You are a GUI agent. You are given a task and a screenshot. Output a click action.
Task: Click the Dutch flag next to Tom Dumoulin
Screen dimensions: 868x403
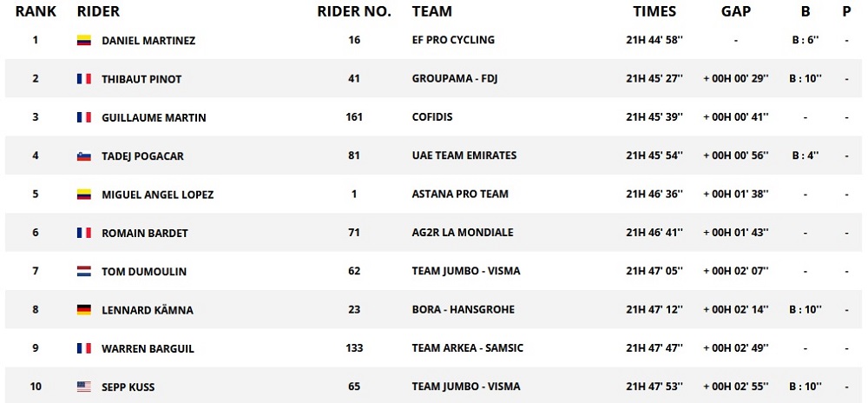(84, 272)
